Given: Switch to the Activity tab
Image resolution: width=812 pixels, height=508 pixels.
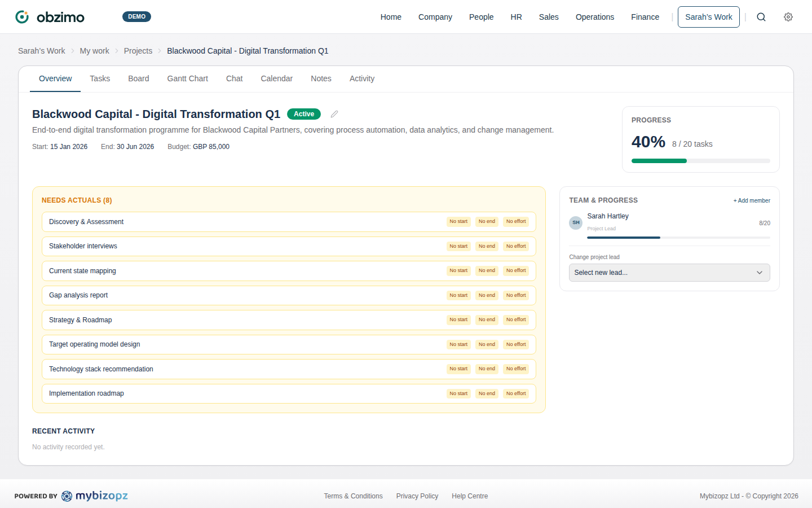Looking at the screenshot, I should coord(362,79).
